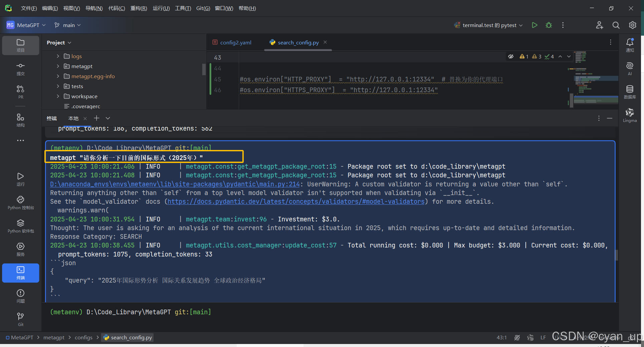The width and height of the screenshot is (644, 347).
Task: Open terminal options three-dot menu
Action: tap(599, 118)
